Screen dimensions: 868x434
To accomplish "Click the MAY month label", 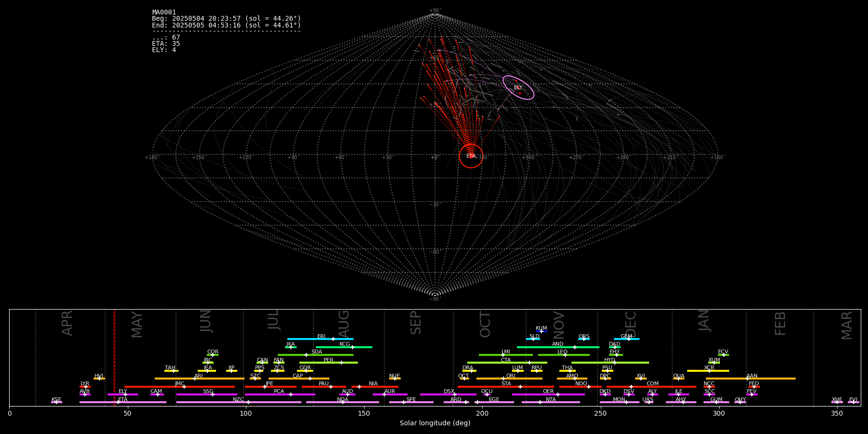I will 137,325.
